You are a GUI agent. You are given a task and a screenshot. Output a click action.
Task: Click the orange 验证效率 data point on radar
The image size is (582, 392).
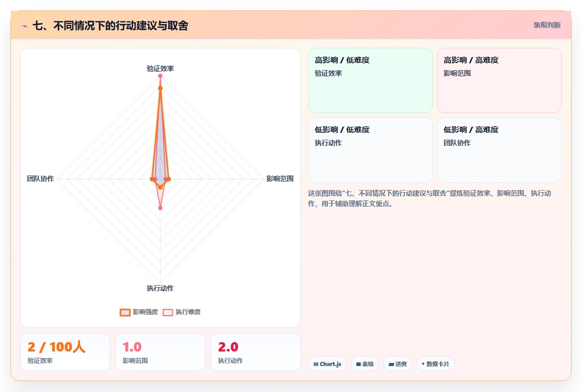point(161,88)
